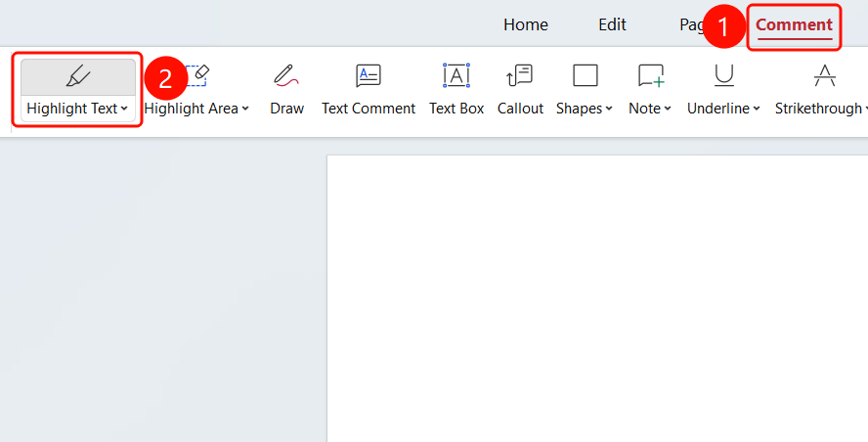Click the Strikethrough tool icon
The height and width of the screenshot is (442, 868).
(x=825, y=76)
